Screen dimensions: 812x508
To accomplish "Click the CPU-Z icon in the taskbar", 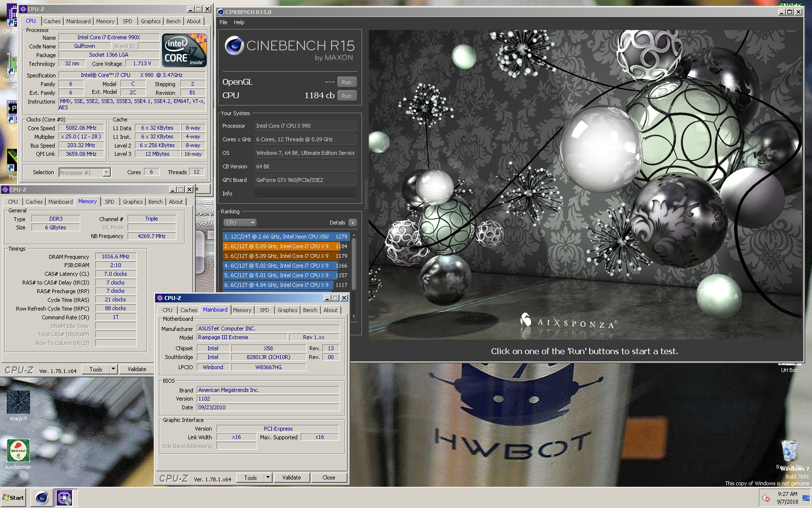I will (x=64, y=497).
